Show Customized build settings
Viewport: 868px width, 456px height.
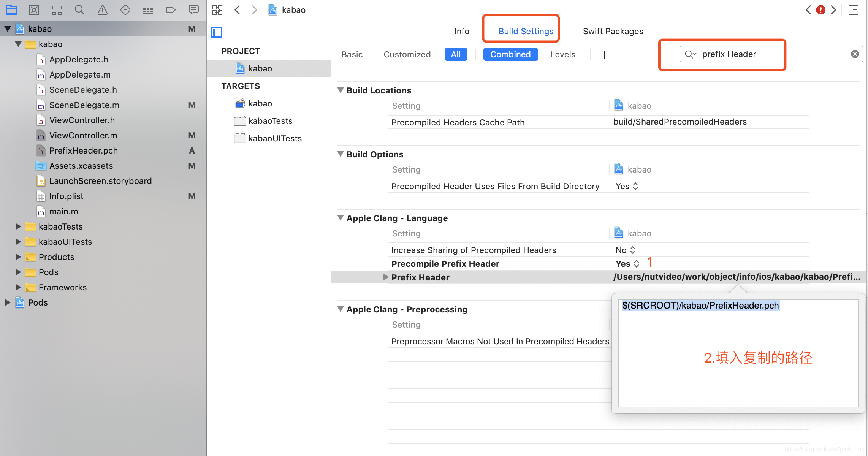pyautogui.click(x=407, y=54)
